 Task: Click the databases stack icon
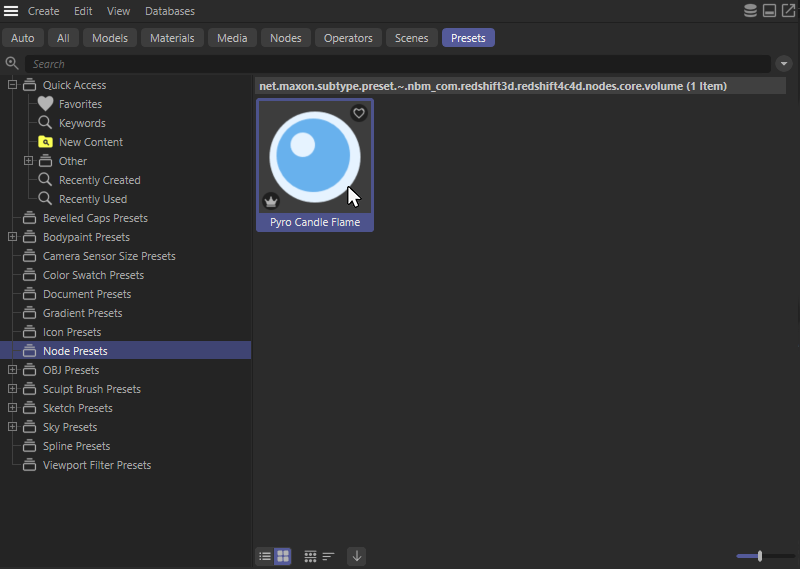click(750, 11)
